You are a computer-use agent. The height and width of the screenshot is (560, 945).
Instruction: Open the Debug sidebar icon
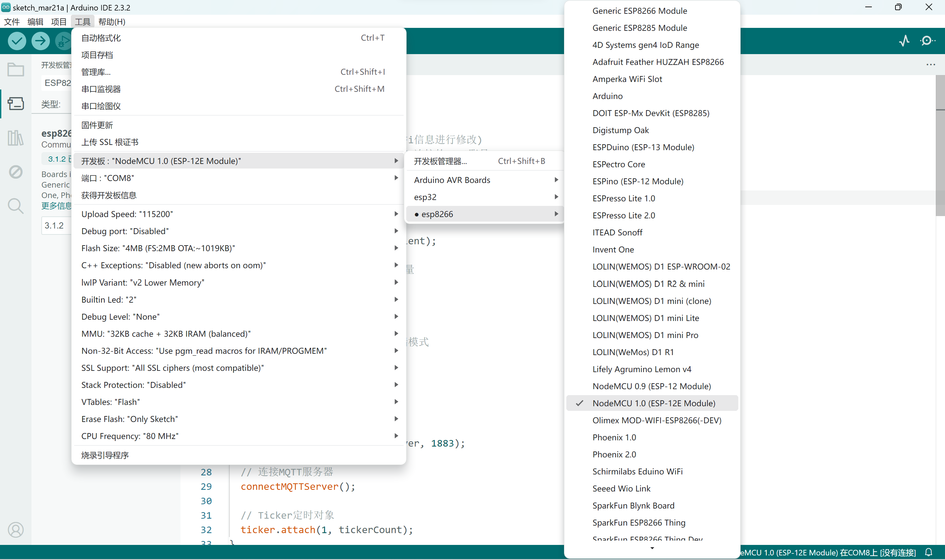(x=15, y=172)
